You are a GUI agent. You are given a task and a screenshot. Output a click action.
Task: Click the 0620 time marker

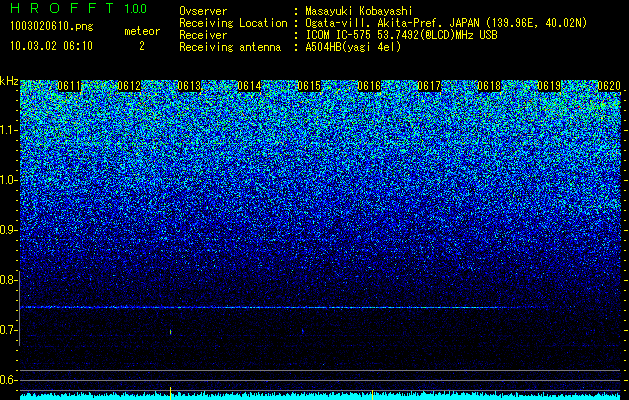[609, 86]
